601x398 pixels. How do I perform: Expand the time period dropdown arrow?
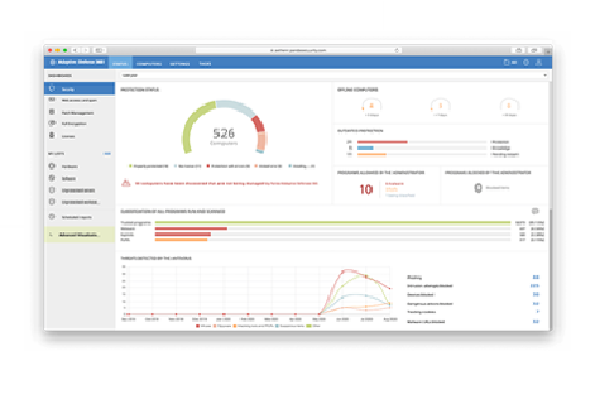545,75
